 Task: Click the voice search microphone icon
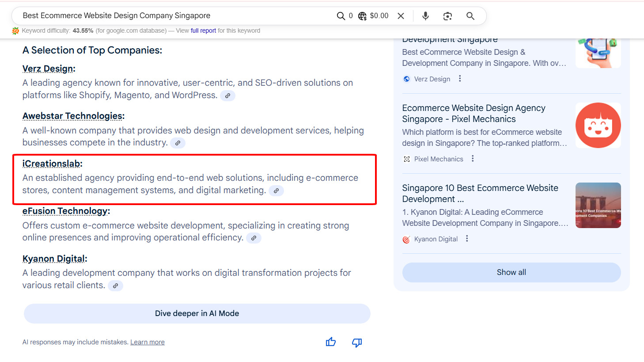pyautogui.click(x=425, y=16)
